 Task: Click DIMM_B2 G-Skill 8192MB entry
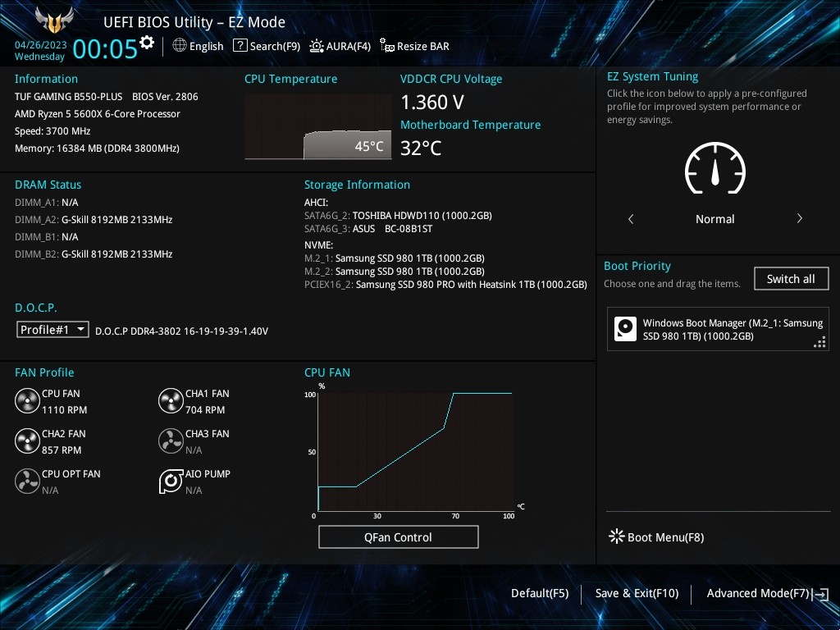click(x=94, y=253)
